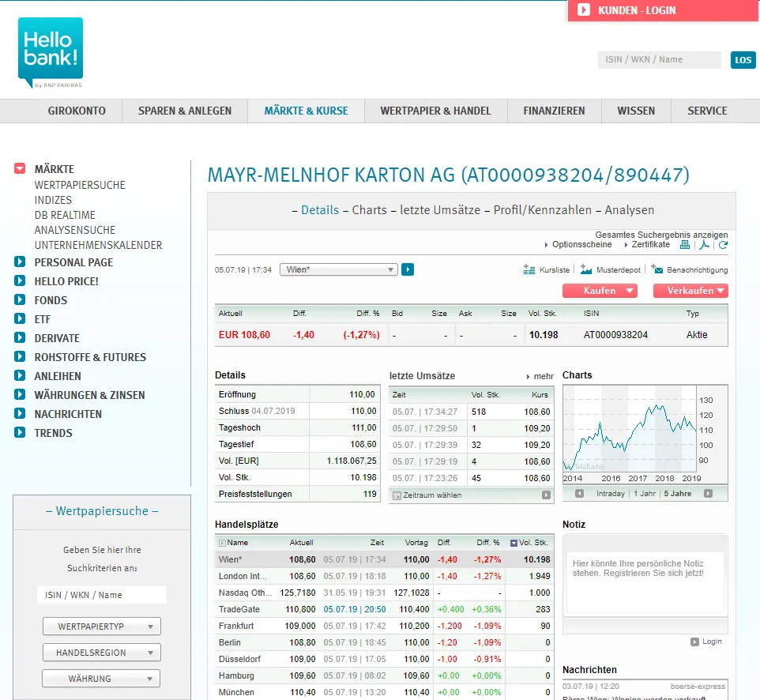
Task: Open the Wissen menu
Action: pos(636,111)
